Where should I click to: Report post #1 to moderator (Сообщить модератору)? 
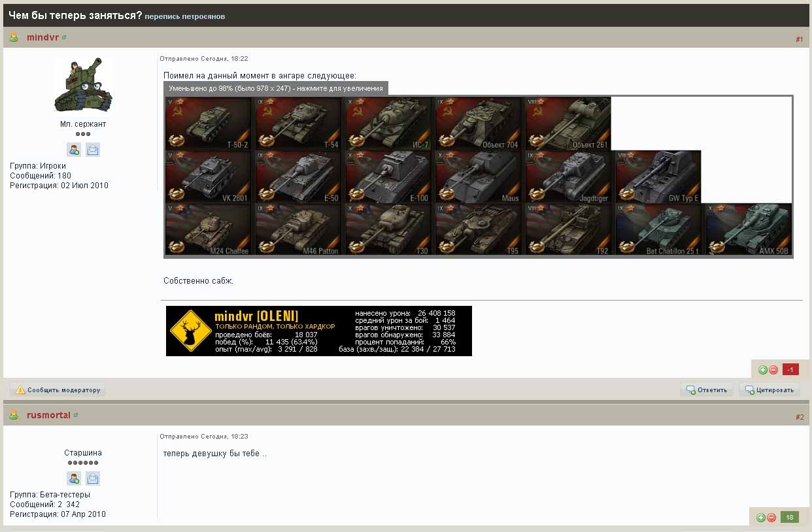point(58,390)
